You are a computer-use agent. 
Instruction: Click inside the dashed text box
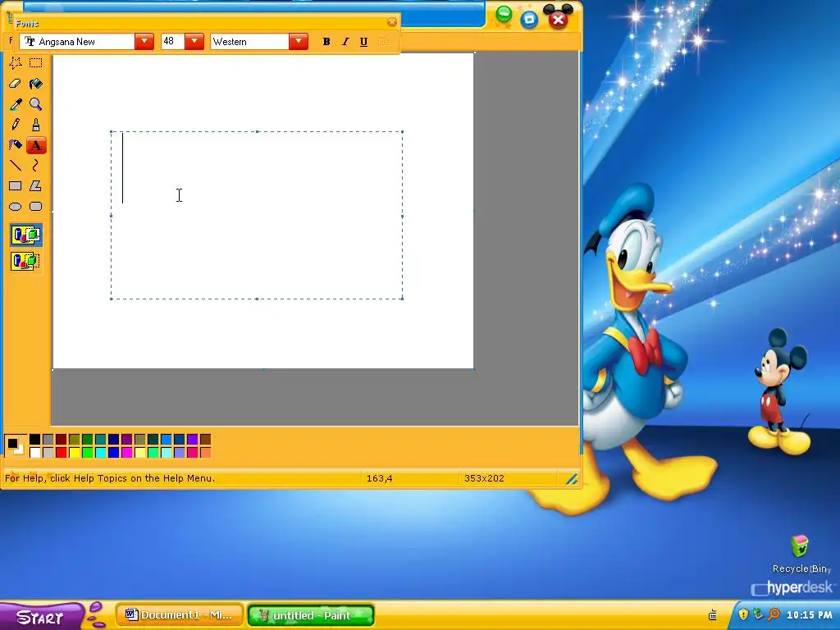pyautogui.click(x=257, y=216)
